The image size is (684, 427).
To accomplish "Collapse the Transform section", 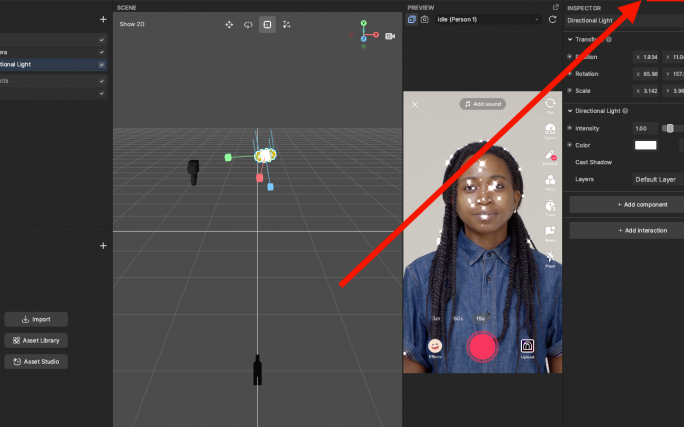I will (x=570, y=39).
